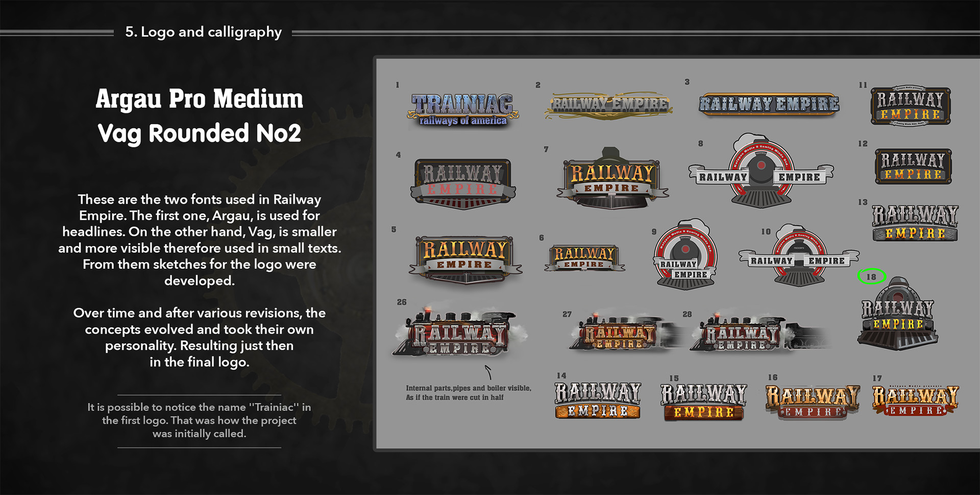Select the blue Railway Empire banner, number 3
The image size is (980, 495).
point(768,104)
